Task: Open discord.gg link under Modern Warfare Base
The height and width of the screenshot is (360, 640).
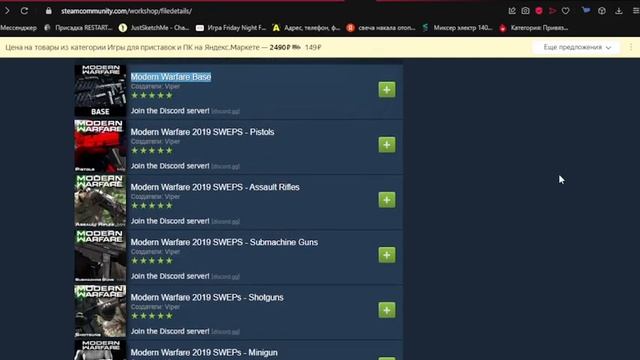Action: click(x=225, y=111)
